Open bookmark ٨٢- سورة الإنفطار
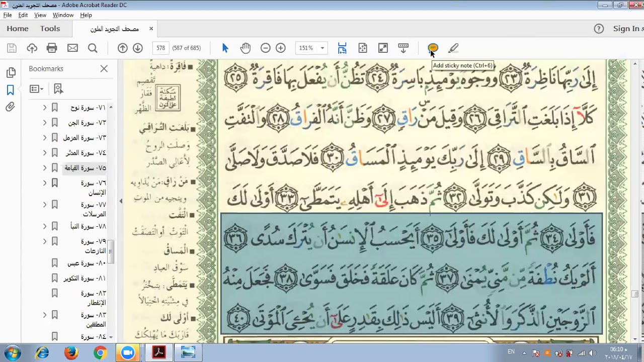Image resolution: width=644 pixels, height=362 pixels. coord(93,298)
